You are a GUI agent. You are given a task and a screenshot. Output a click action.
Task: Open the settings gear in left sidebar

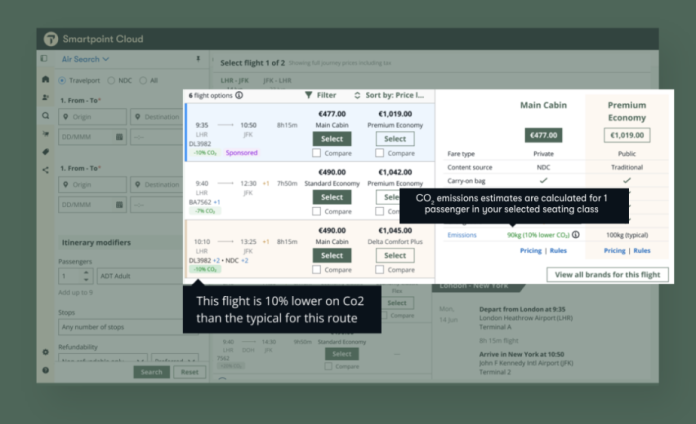click(45, 352)
